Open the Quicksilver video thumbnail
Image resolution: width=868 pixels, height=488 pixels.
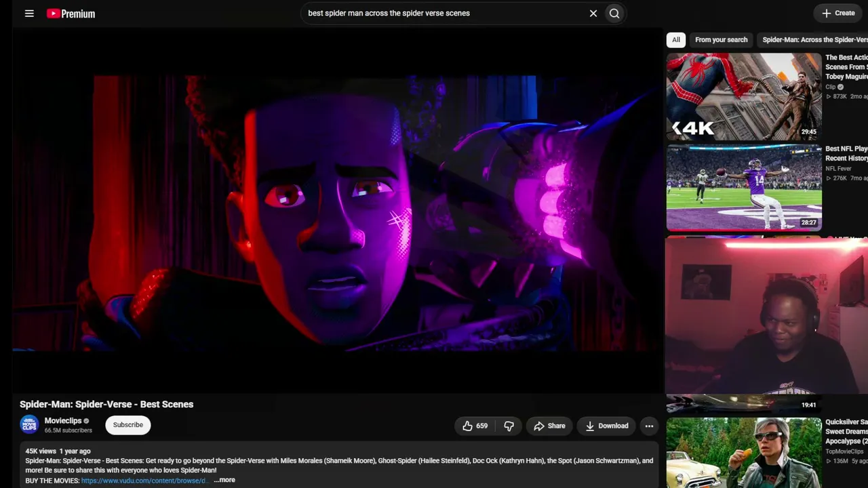(744, 453)
